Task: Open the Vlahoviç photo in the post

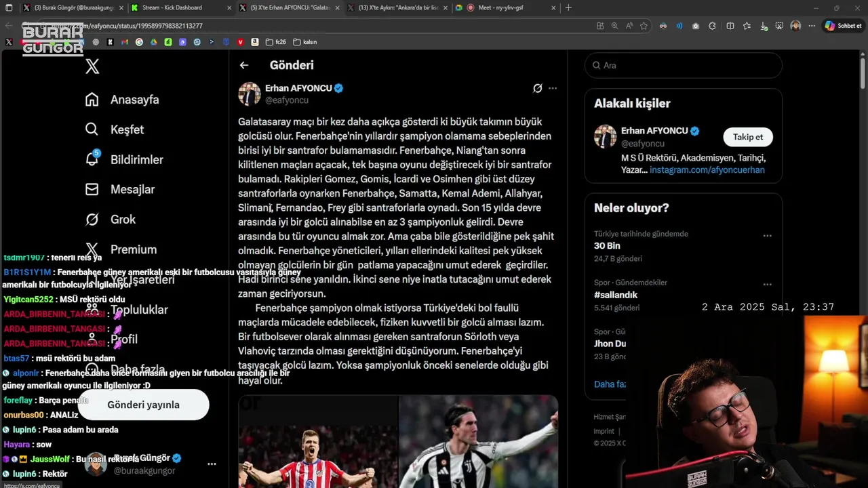Action: coord(479,441)
